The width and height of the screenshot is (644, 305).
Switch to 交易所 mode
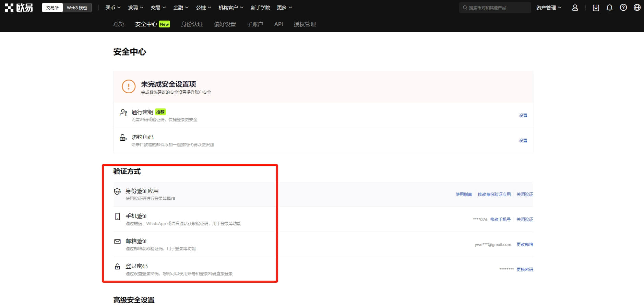[x=52, y=8]
